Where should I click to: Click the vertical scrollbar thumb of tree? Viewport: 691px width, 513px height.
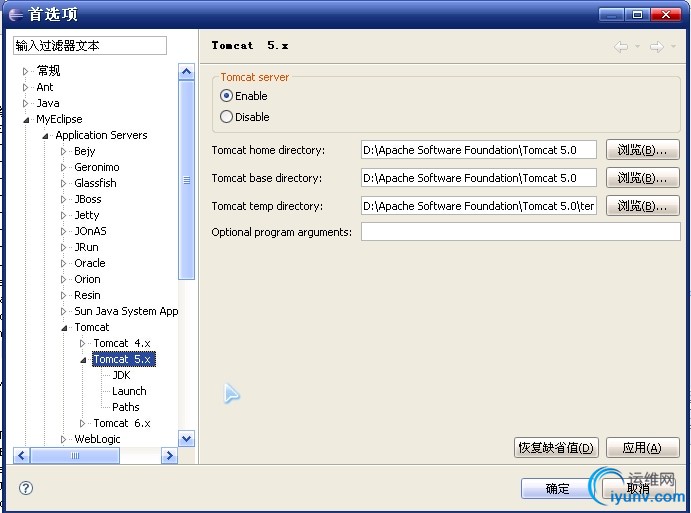[x=186, y=180]
